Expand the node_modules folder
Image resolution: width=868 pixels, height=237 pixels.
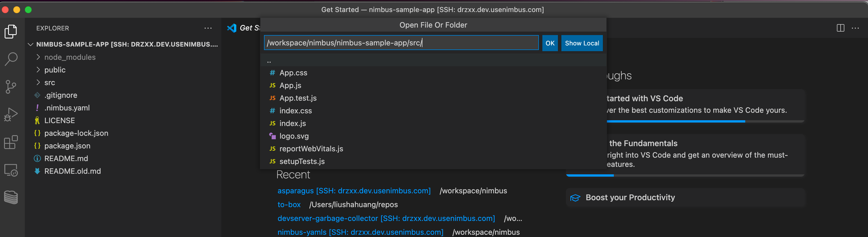[38, 57]
